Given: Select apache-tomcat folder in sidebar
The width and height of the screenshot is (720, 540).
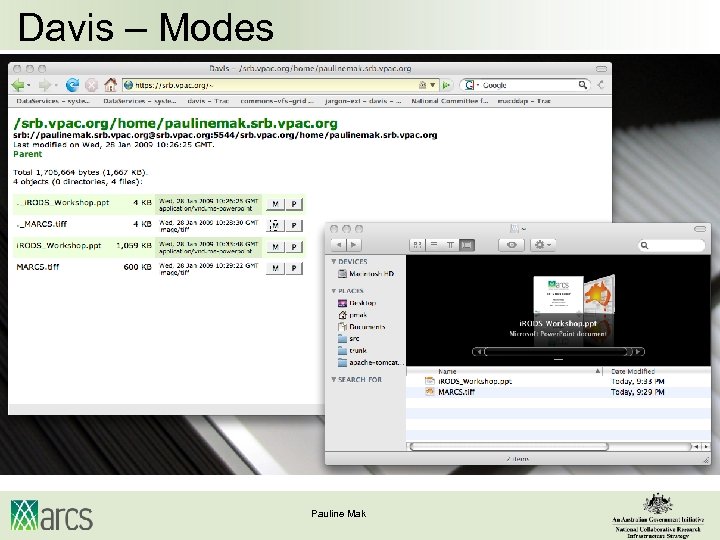Looking at the screenshot, I should click(371, 363).
